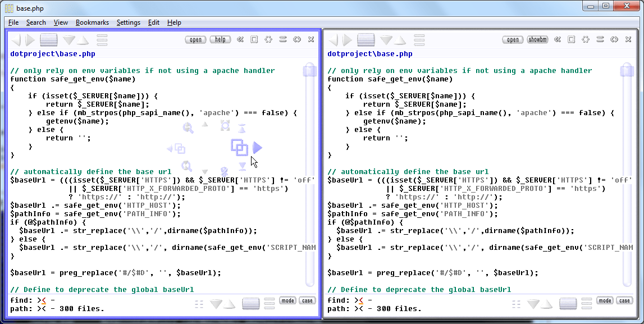Click the square frame icon in right pane
Viewport: 644px width, 324px height.
click(x=572, y=39)
